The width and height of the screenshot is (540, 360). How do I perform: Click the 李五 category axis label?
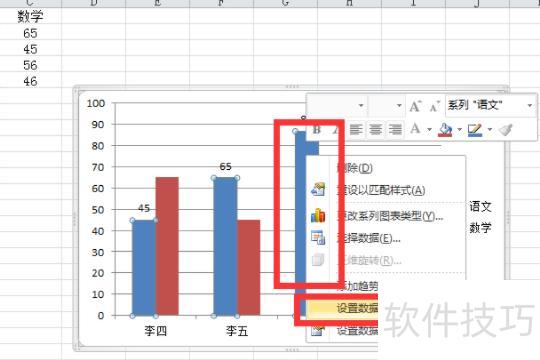click(237, 331)
